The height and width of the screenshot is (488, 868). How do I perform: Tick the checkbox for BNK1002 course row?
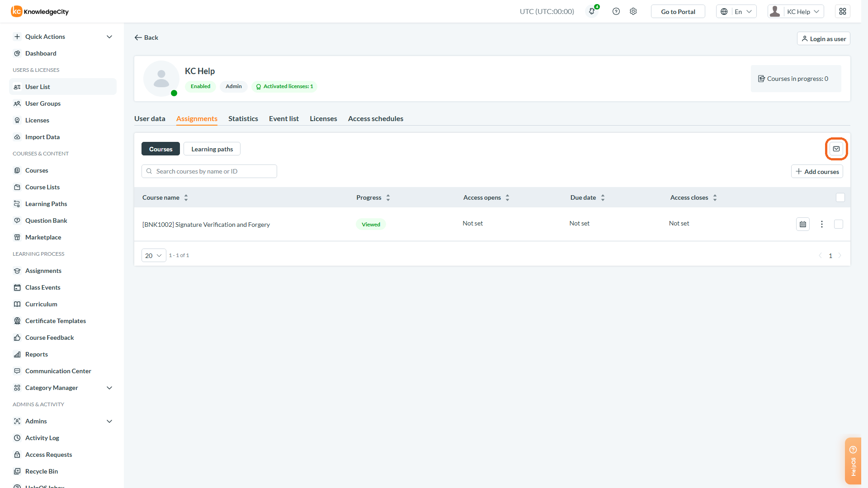(839, 224)
